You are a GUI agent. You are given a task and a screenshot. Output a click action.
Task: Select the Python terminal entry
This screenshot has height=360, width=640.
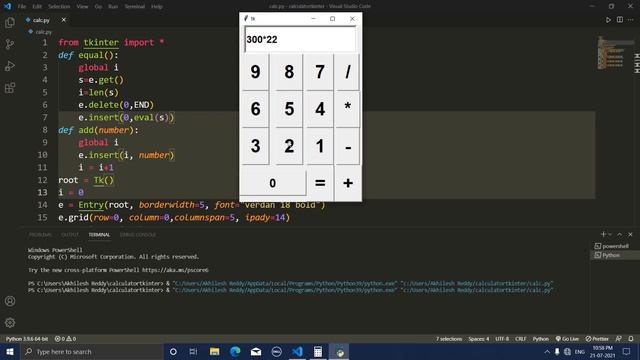pyautogui.click(x=615, y=255)
